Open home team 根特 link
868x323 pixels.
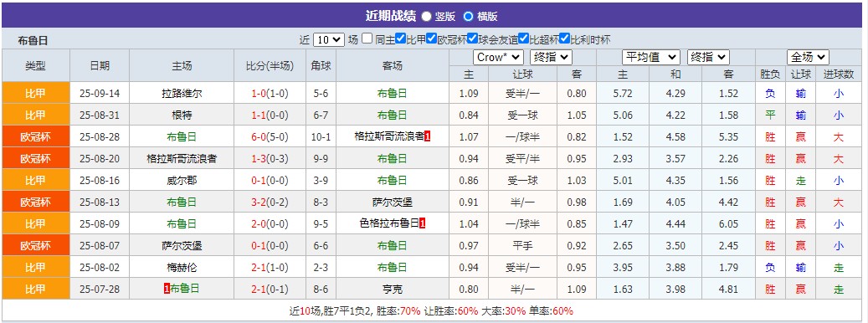tap(182, 115)
